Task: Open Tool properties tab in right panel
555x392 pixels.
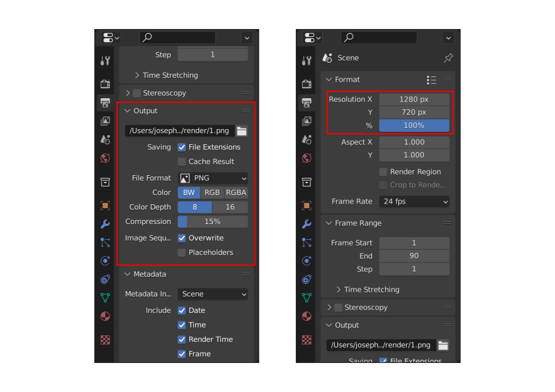Action: (307, 61)
